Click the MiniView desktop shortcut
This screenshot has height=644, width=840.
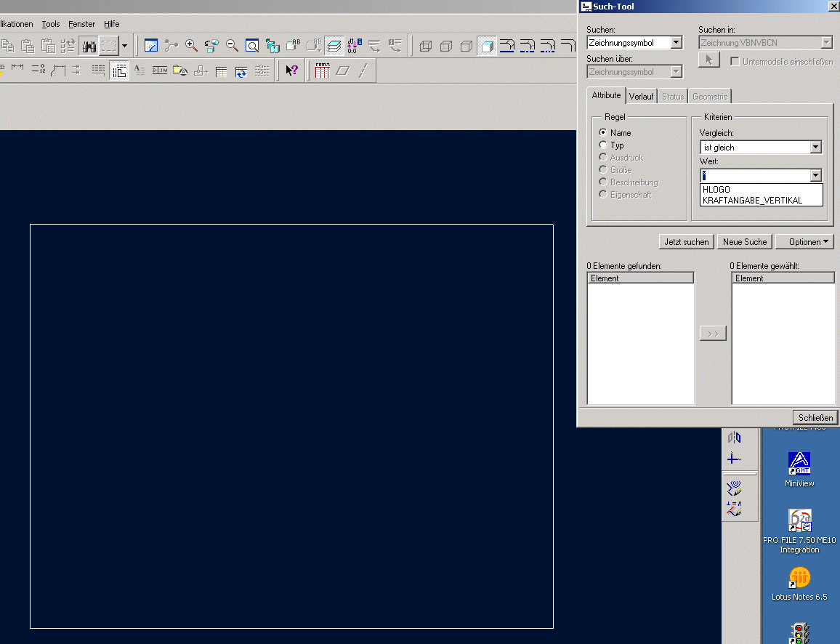tap(799, 470)
